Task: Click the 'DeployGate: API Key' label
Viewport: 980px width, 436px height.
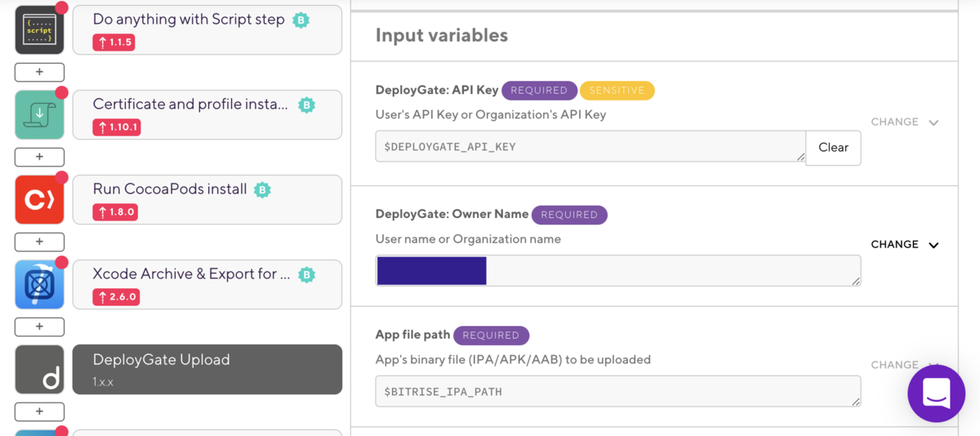Action: coord(437,90)
